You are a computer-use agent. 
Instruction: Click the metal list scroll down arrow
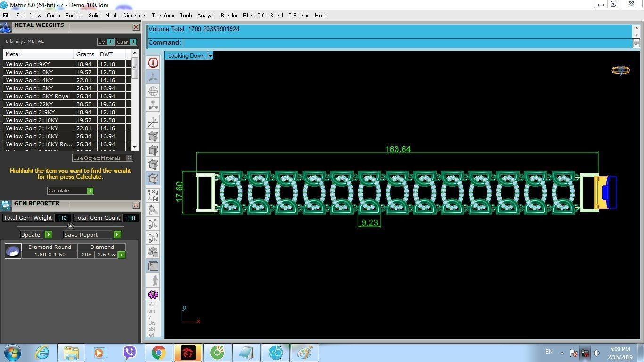click(135, 147)
